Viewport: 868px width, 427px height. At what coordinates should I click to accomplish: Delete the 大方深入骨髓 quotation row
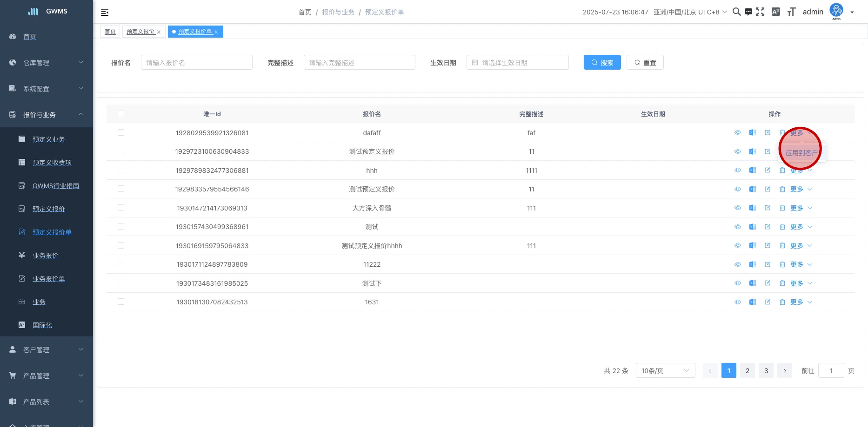coord(782,208)
